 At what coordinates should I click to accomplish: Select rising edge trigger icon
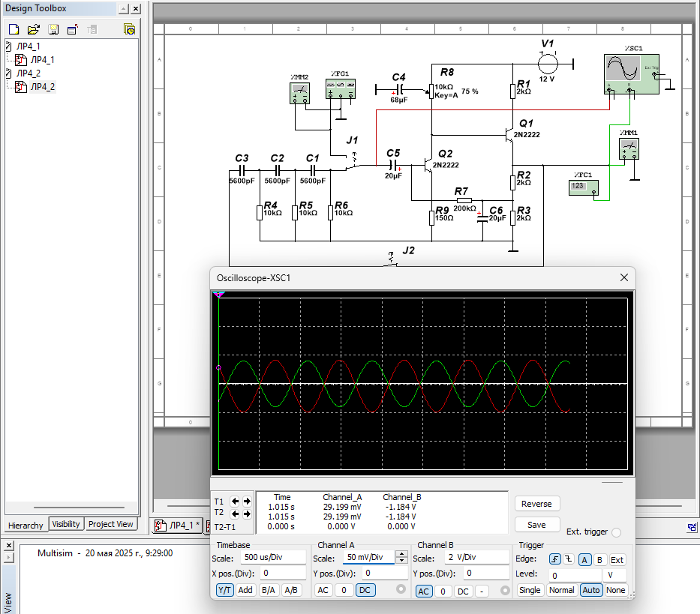pyautogui.click(x=555, y=559)
